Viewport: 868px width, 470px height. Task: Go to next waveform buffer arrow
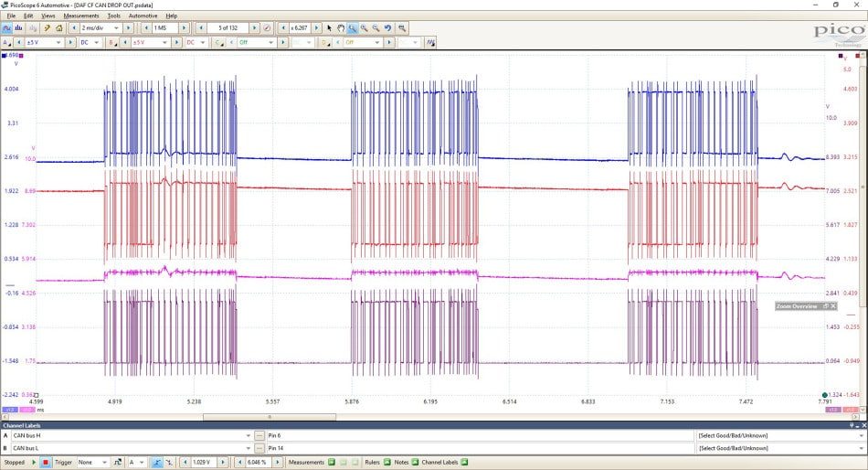coord(254,27)
